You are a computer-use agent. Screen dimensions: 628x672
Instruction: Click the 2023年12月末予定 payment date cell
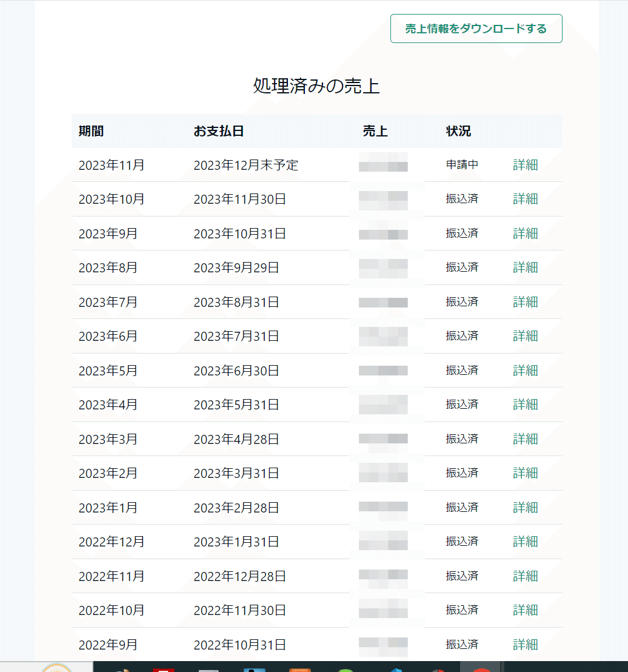click(246, 165)
